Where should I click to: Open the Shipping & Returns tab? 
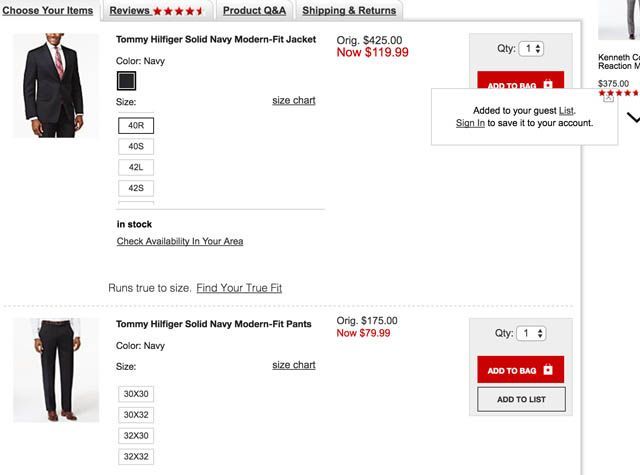tap(349, 11)
